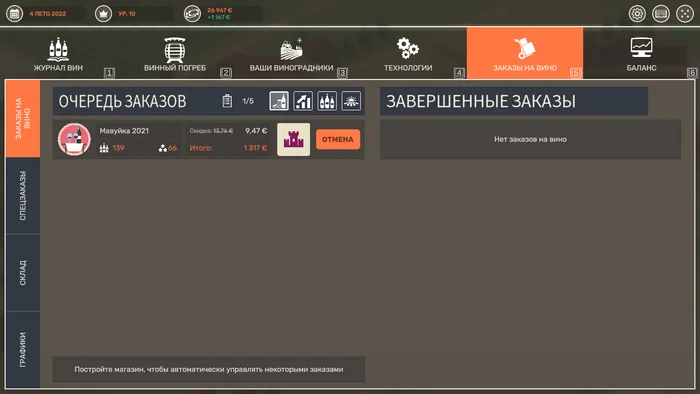Click the round dots menu icon

[685, 13]
